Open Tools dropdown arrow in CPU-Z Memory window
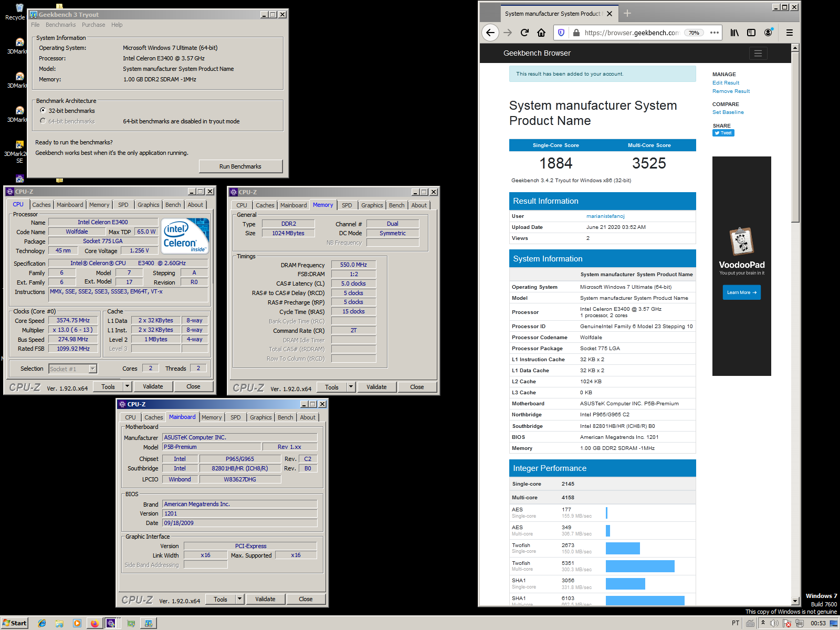The height and width of the screenshot is (630, 840). [x=351, y=387]
